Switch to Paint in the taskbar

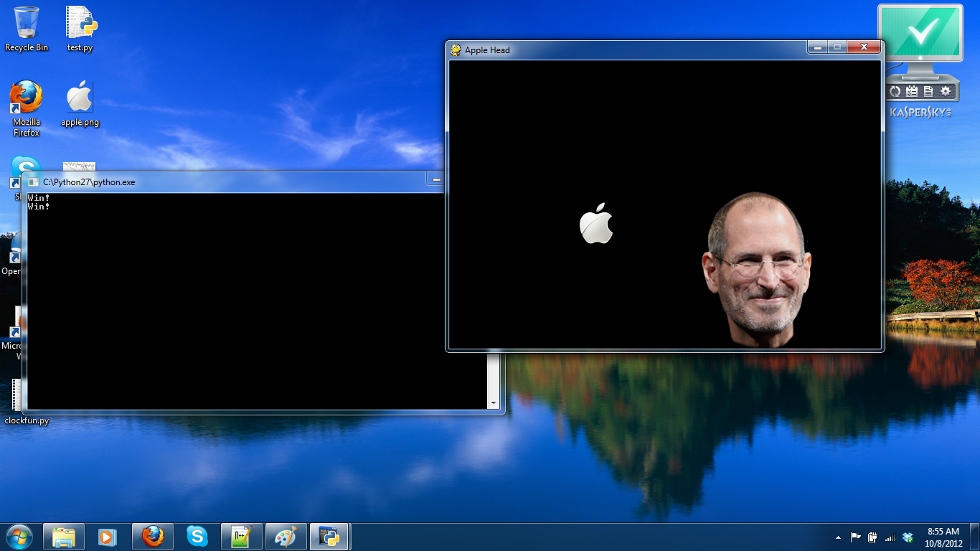286,537
